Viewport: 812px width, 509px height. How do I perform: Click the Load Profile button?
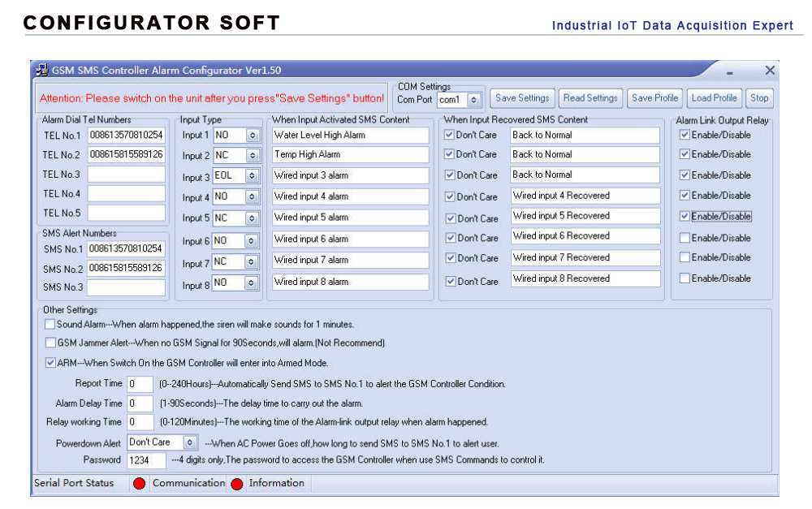[714, 98]
